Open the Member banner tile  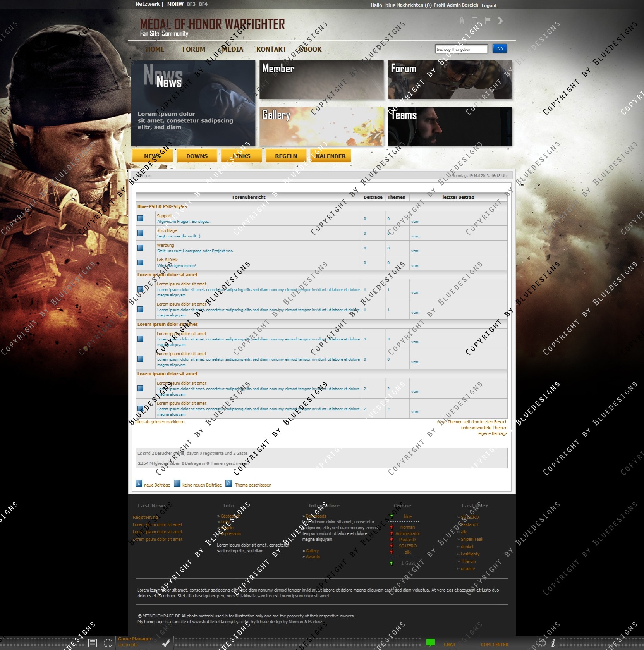point(321,80)
